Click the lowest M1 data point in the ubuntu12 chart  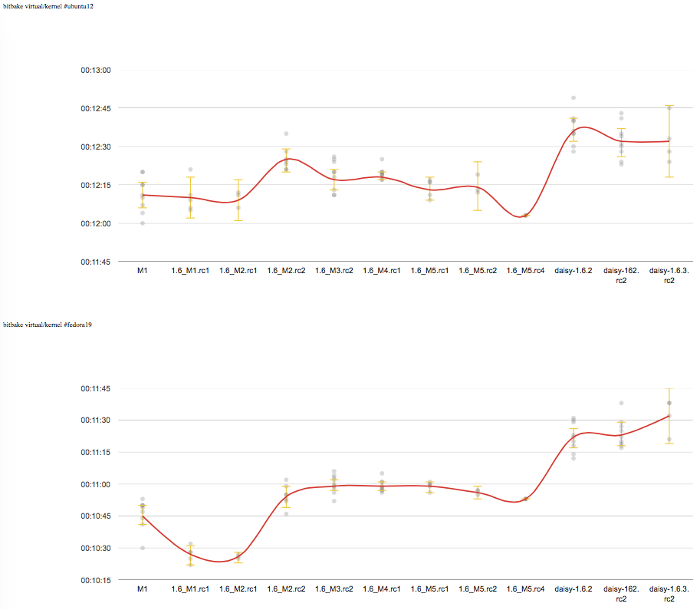[142, 223]
